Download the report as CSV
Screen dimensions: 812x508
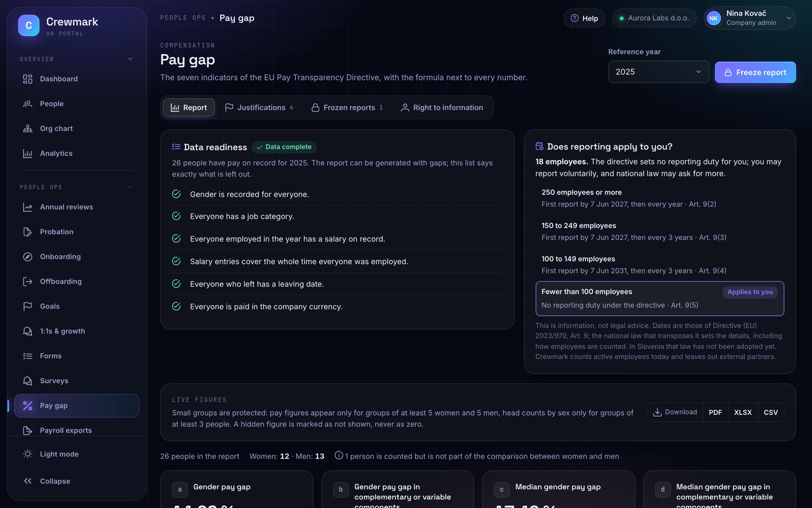(x=771, y=412)
